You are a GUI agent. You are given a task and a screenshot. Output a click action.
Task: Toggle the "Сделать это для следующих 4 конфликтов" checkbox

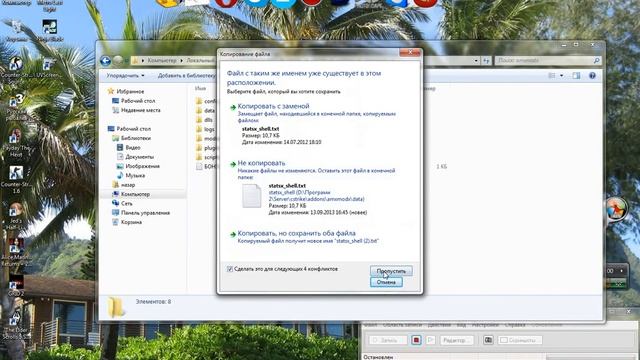pyautogui.click(x=230, y=269)
